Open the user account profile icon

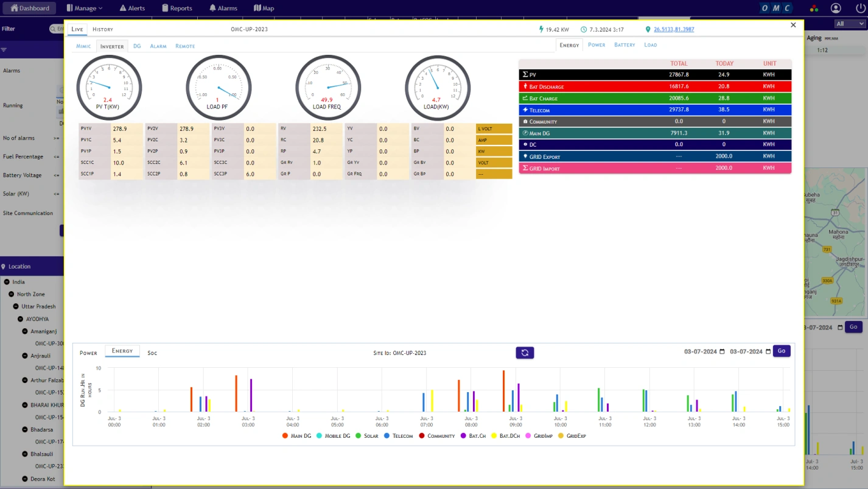pyautogui.click(x=836, y=8)
